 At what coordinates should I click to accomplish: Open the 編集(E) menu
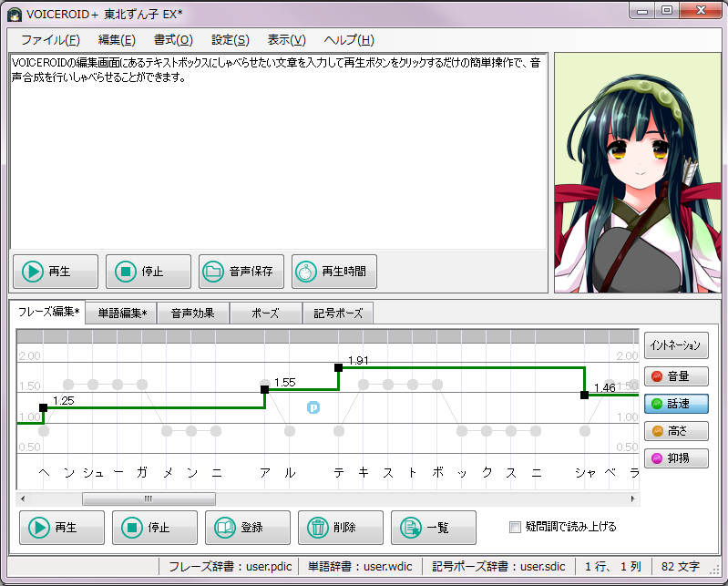pyautogui.click(x=117, y=40)
